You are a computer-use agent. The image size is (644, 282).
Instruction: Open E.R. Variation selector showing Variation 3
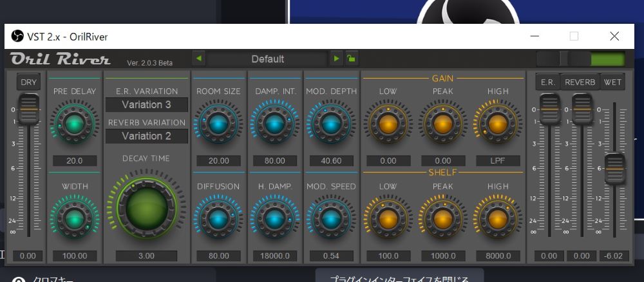(147, 105)
